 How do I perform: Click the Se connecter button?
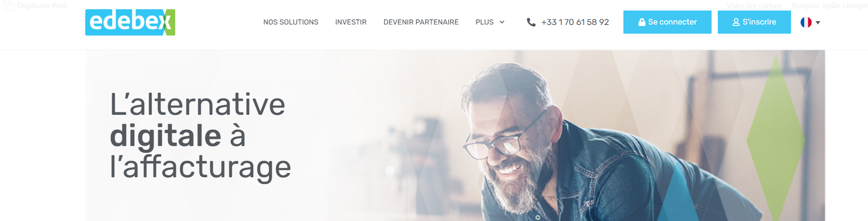pos(667,22)
